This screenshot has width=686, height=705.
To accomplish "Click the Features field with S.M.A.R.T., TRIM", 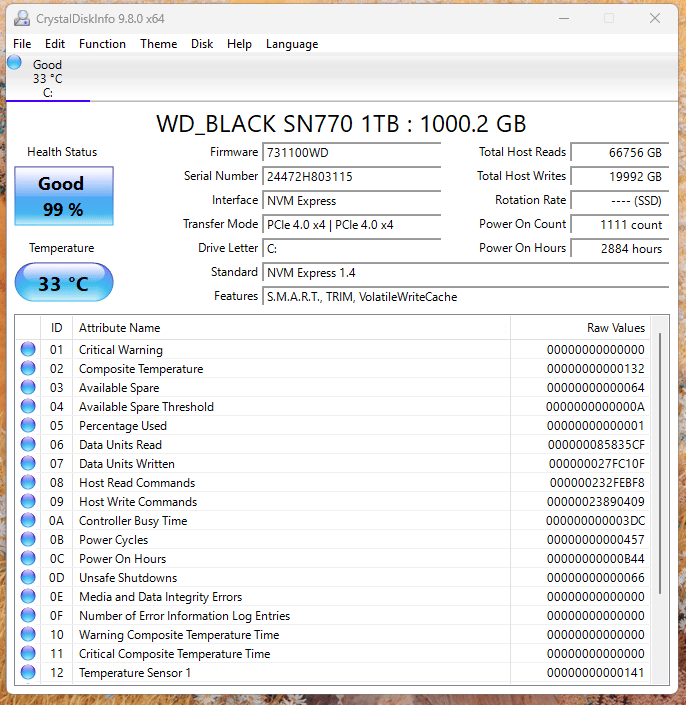I will pos(466,296).
